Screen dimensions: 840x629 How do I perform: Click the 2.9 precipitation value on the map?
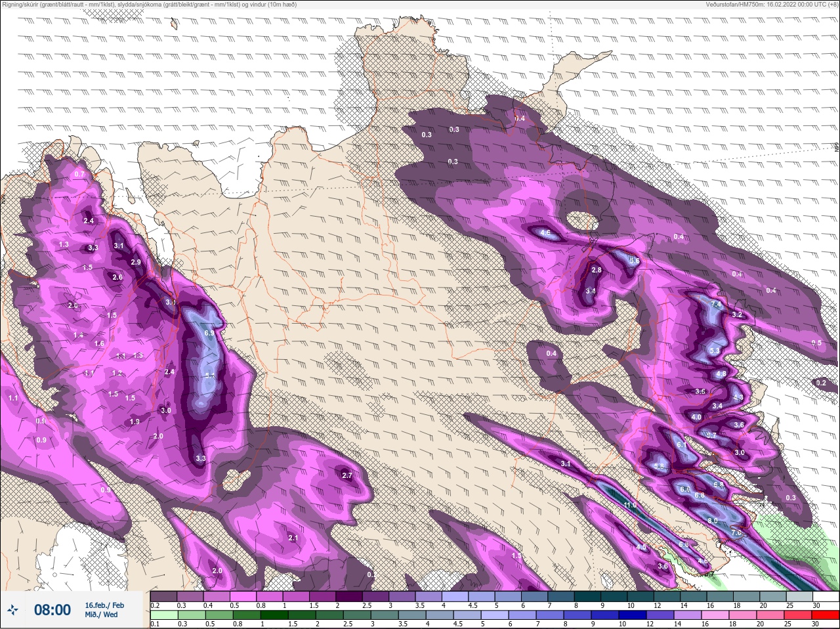coord(136,262)
